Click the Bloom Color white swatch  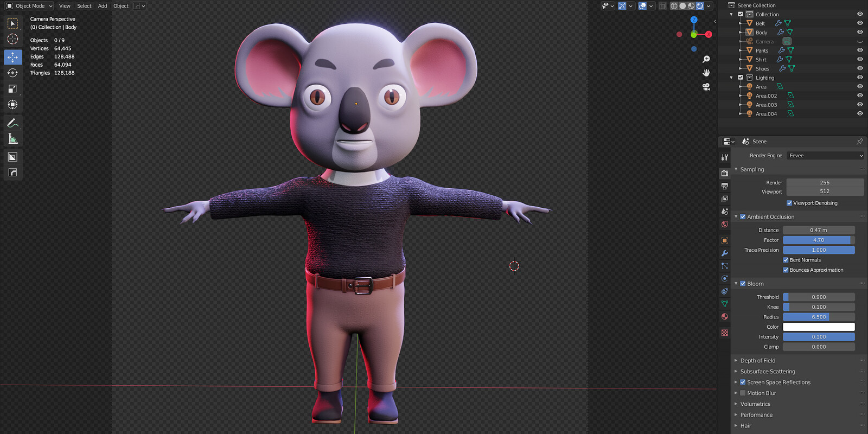pyautogui.click(x=819, y=327)
